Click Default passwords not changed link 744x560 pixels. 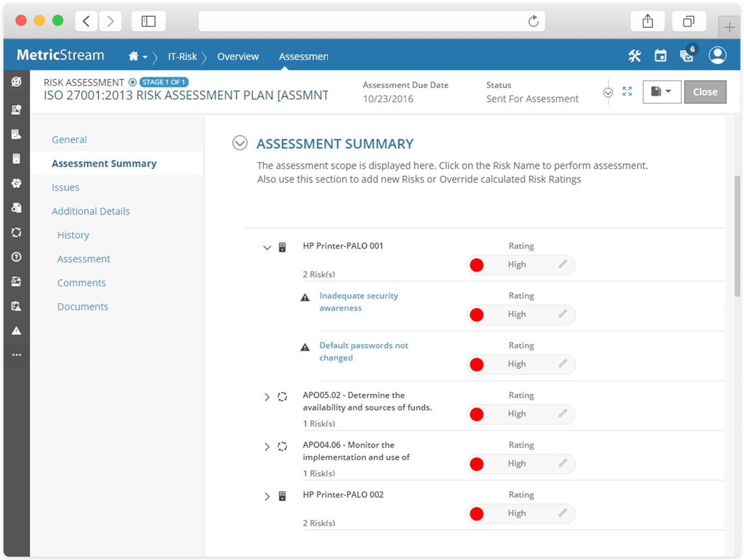[363, 351]
